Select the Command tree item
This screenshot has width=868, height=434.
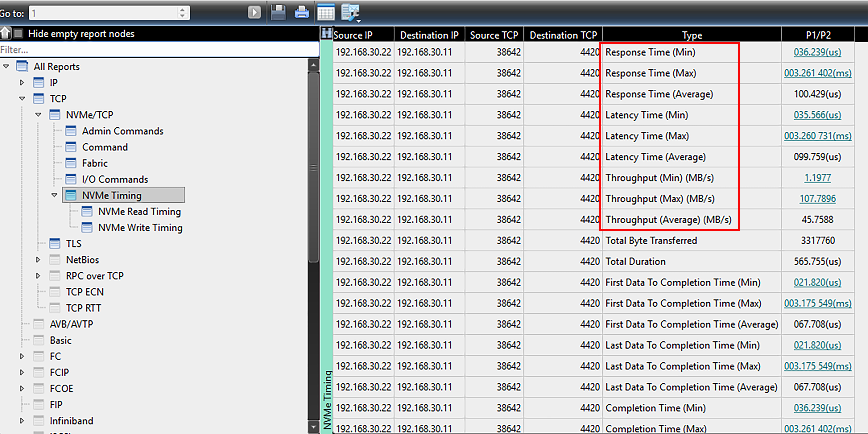pos(105,147)
